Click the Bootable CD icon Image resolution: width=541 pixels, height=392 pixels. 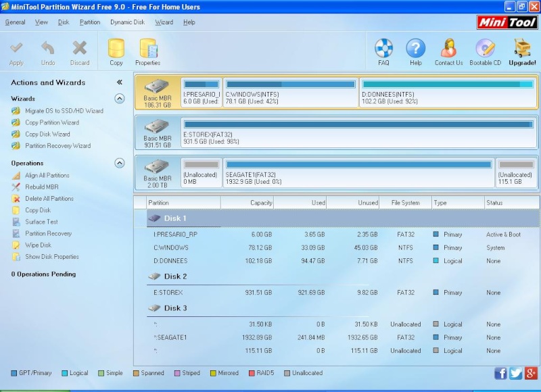click(485, 48)
